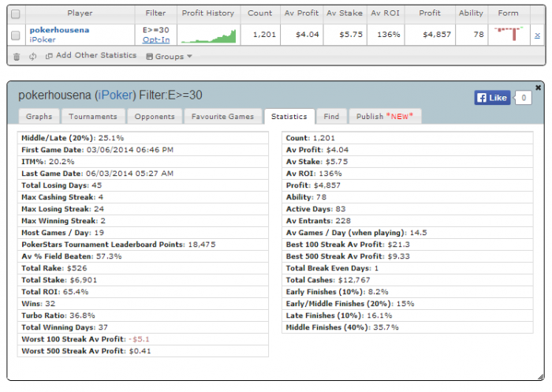Click the Total Rake: $526 row
The height and width of the screenshot is (392, 552).
pyautogui.click(x=143, y=268)
